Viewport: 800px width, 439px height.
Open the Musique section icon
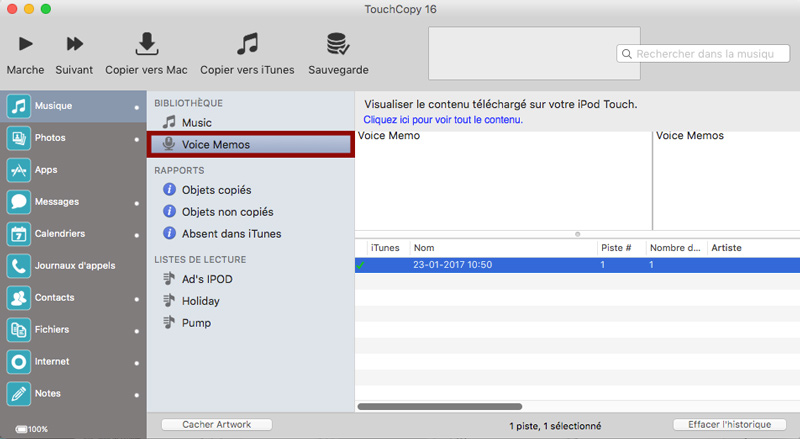pos(19,106)
